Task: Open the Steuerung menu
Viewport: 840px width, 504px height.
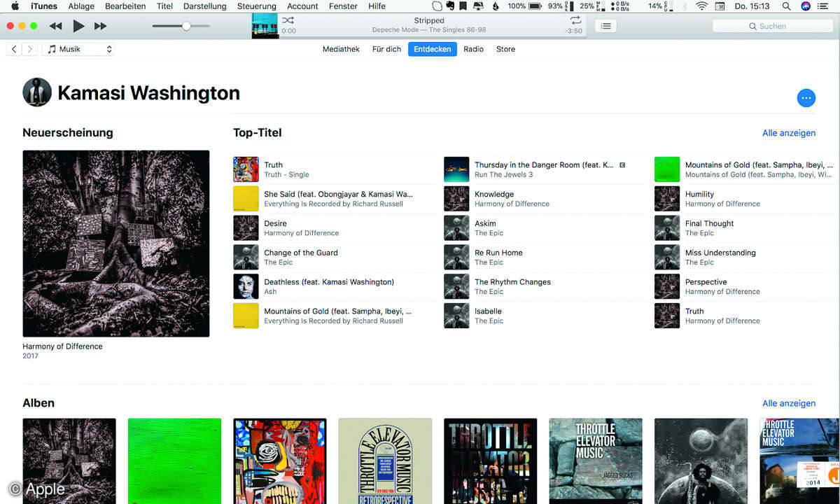Action: [257, 6]
